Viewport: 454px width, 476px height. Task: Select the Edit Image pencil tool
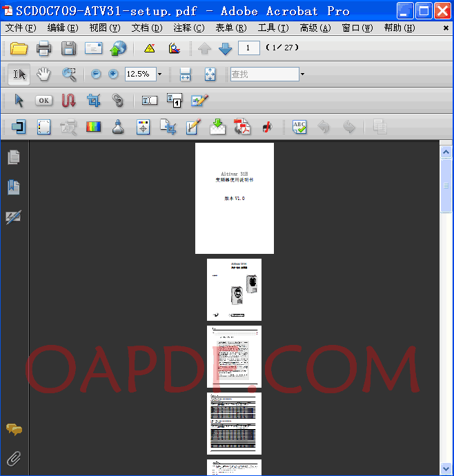(x=200, y=101)
